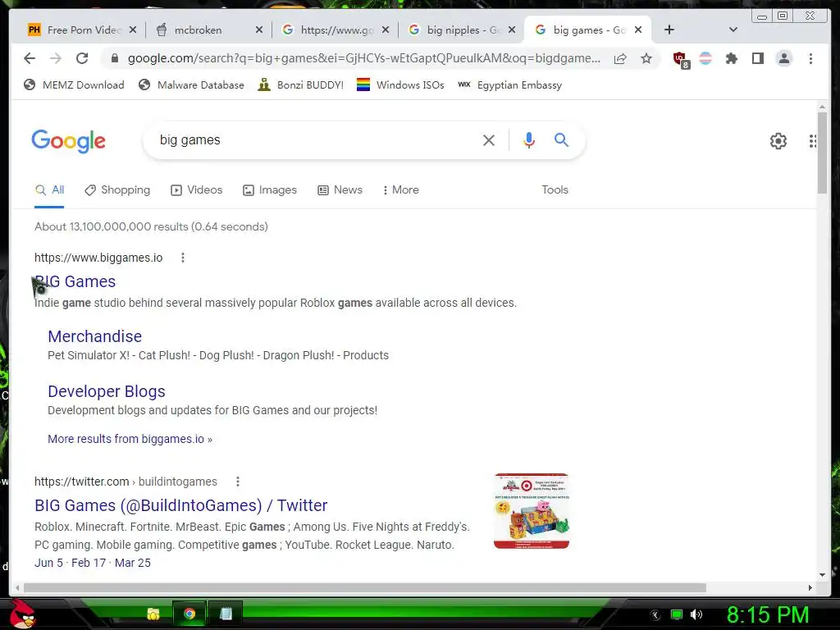Open More results from biggames.io
Screen dimensions: 840x630
[130, 440]
